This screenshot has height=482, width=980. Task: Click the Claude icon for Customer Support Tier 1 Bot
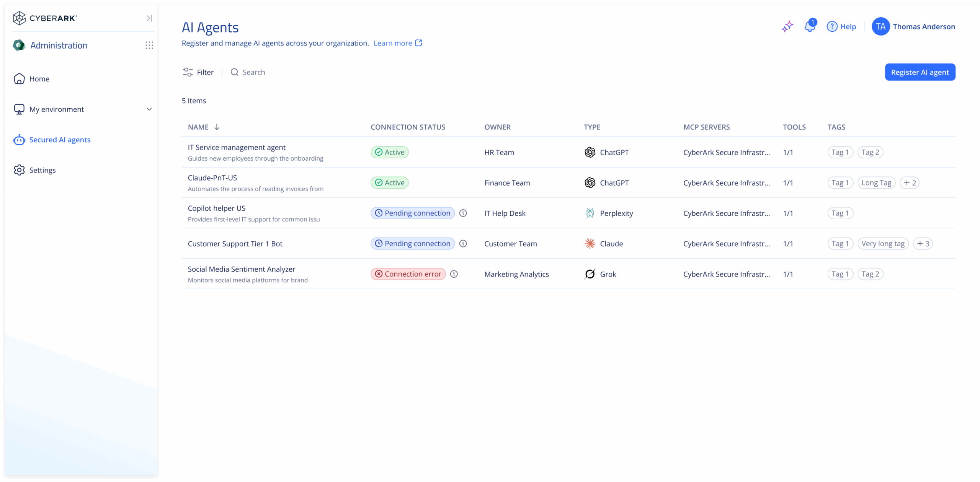click(590, 243)
